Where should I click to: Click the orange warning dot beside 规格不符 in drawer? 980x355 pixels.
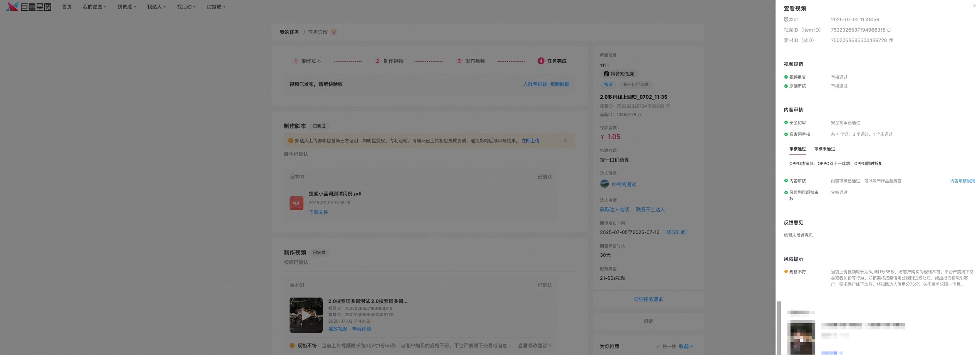coord(786,272)
